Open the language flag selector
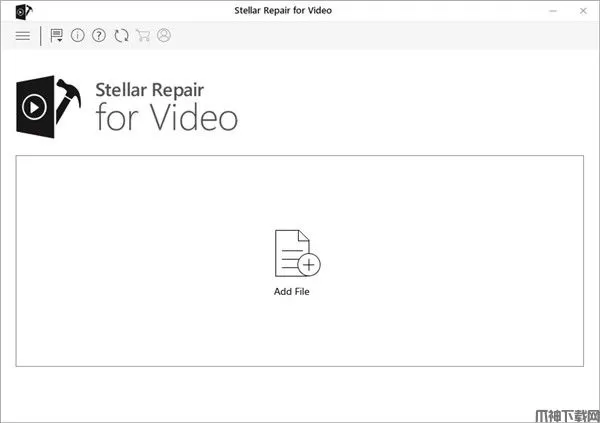 pyautogui.click(x=56, y=36)
